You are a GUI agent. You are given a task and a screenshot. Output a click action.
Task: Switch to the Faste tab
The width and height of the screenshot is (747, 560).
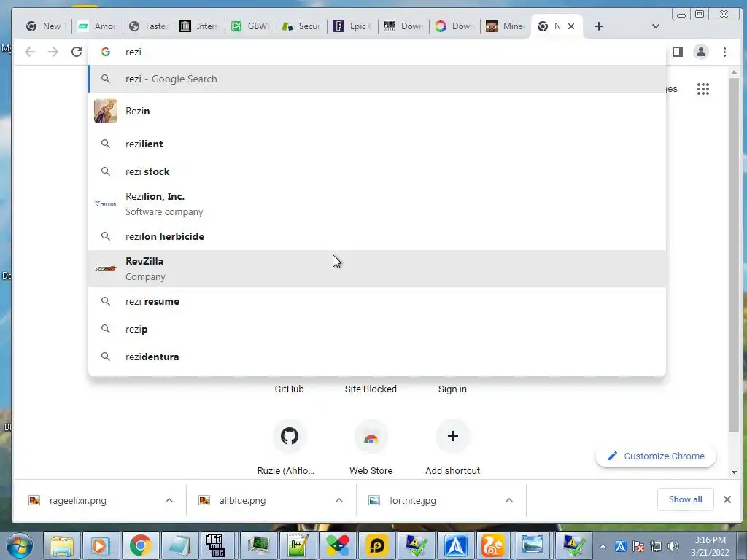point(148,26)
